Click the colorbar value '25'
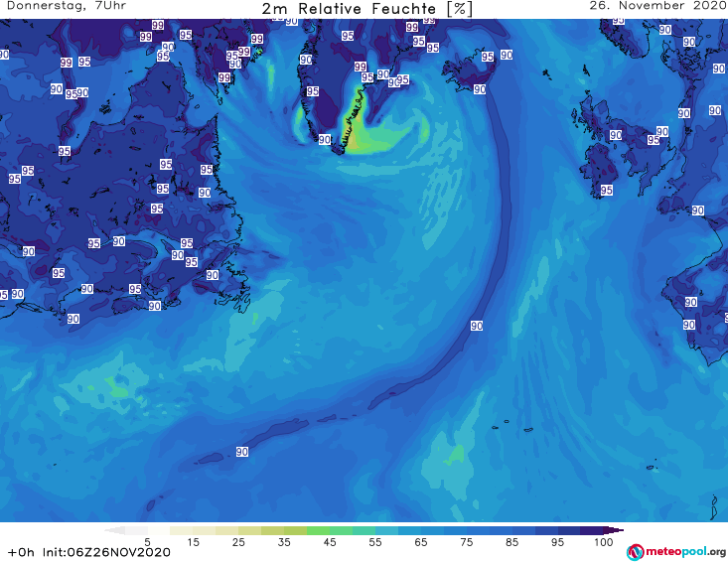This screenshot has width=728, height=562. (x=238, y=542)
